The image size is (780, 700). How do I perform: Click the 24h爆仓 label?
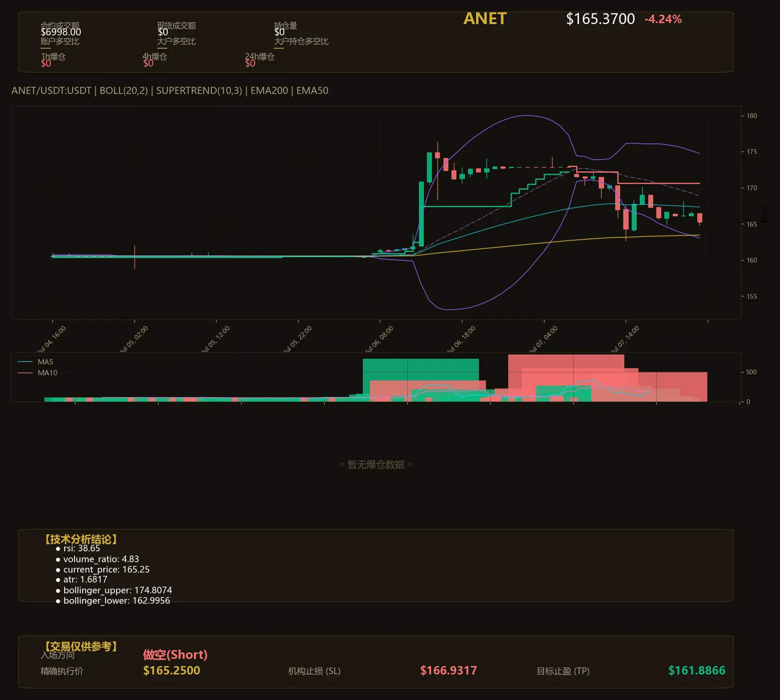coord(260,57)
